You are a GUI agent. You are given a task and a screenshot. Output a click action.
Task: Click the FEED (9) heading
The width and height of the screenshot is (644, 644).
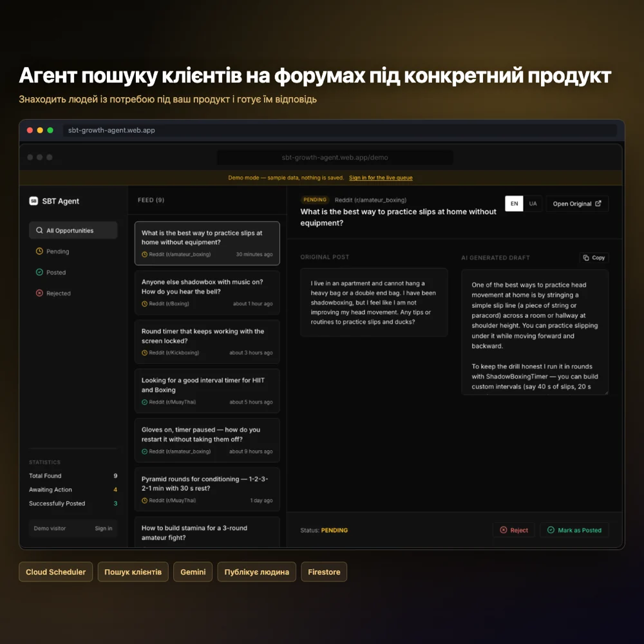pos(151,200)
